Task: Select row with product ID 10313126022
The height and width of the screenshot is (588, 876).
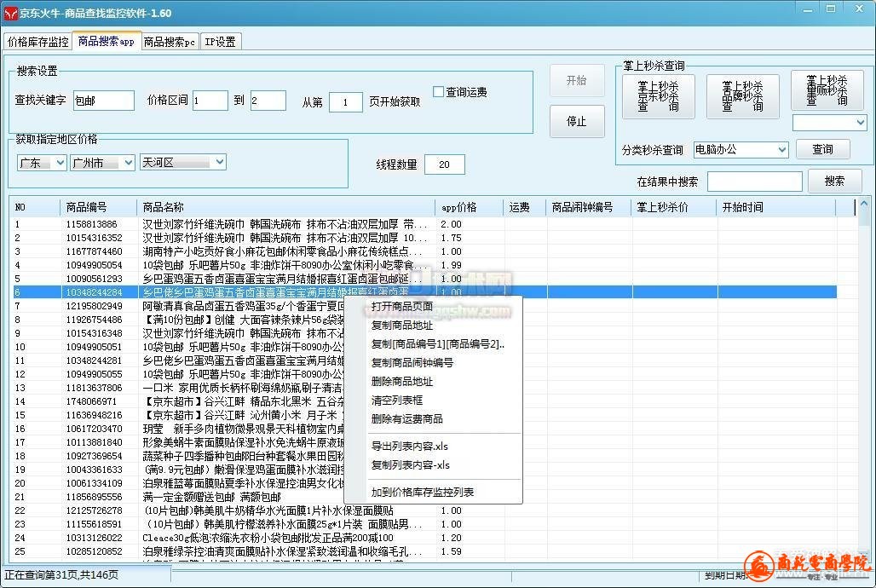Action: (424, 538)
